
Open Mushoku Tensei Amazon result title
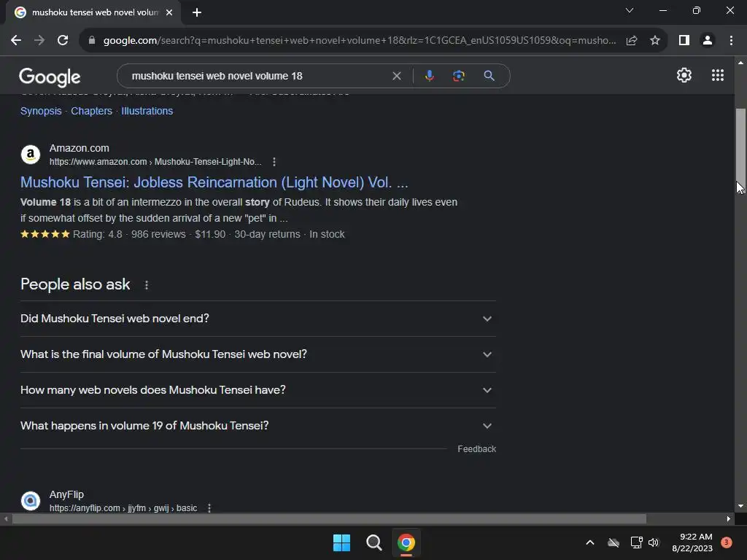214,182
